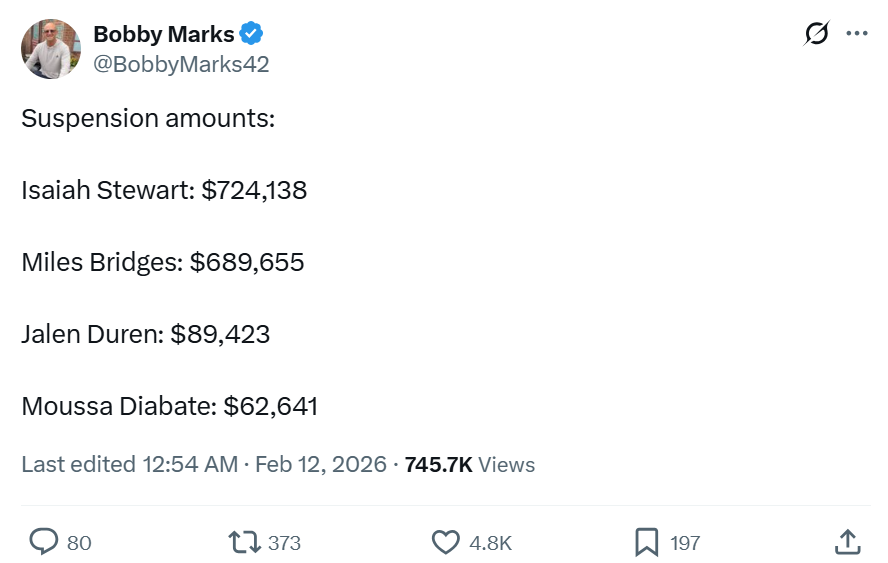The height and width of the screenshot is (563, 888).
Task: Bookmark this suspension amounts post
Action: click(646, 542)
